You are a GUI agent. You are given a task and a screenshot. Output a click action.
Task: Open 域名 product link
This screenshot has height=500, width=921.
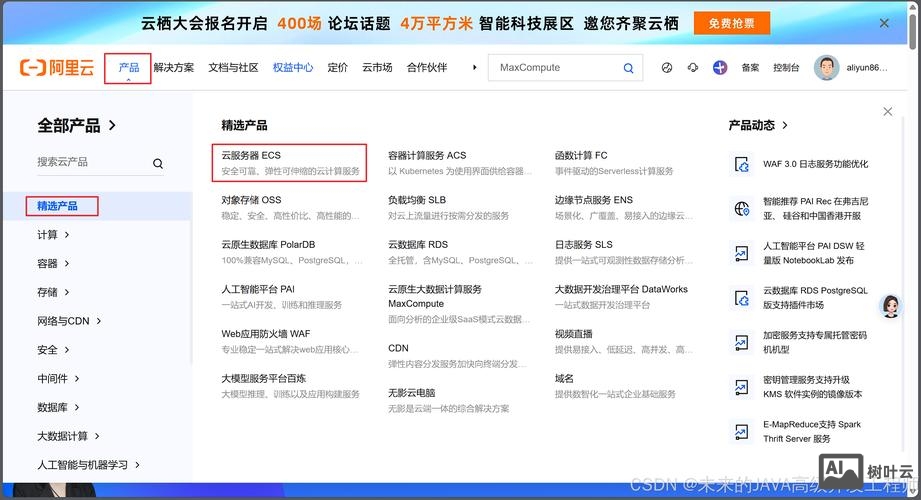[x=564, y=378]
